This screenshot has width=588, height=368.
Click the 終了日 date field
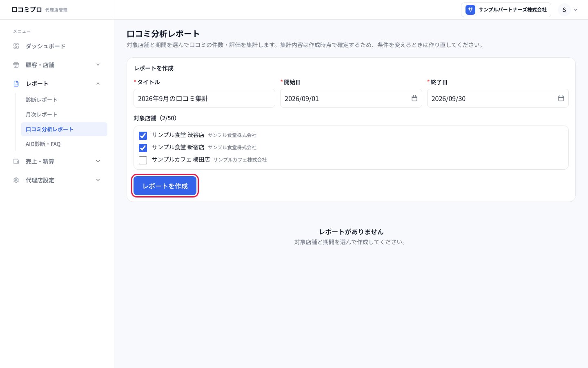pyautogui.click(x=498, y=98)
